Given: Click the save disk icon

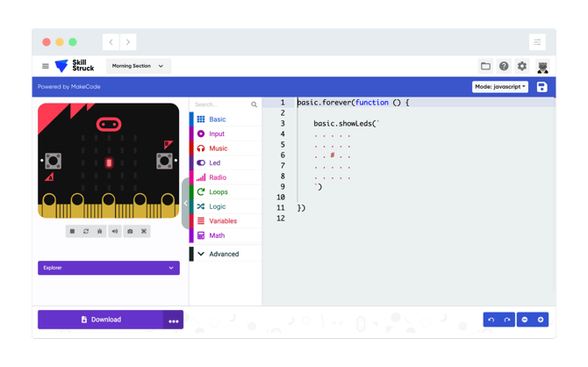Looking at the screenshot, I should [541, 87].
